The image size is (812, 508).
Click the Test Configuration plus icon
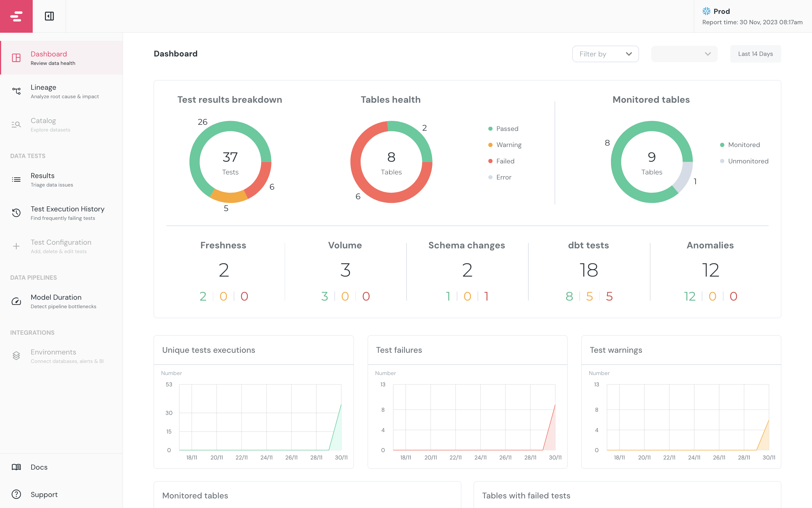(x=16, y=246)
